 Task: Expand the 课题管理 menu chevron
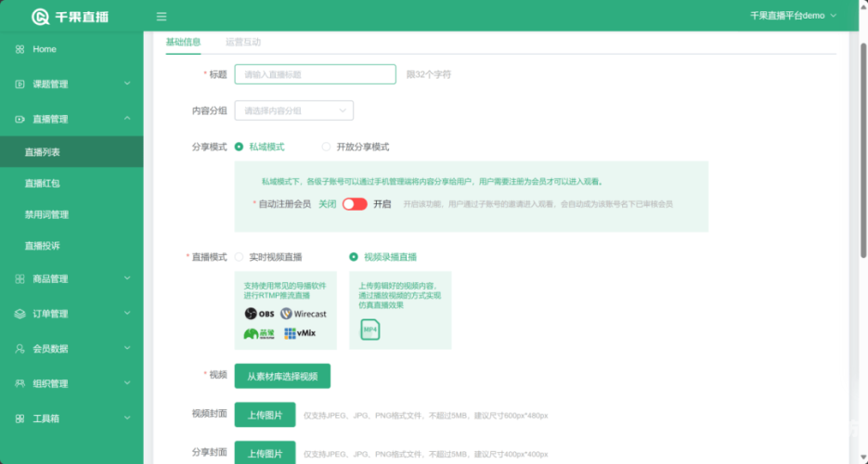click(x=127, y=84)
